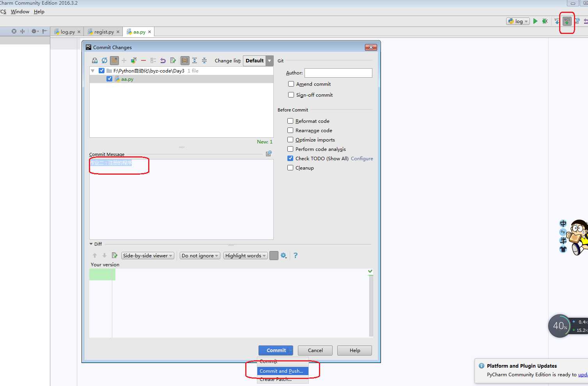
Task: Collapse the Diff section
Action: [x=91, y=244]
